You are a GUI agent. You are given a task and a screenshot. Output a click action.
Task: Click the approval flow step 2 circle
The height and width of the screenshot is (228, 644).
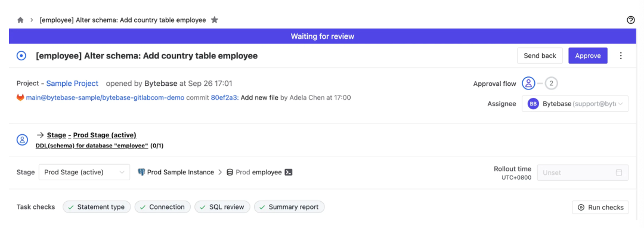click(551, 84)
